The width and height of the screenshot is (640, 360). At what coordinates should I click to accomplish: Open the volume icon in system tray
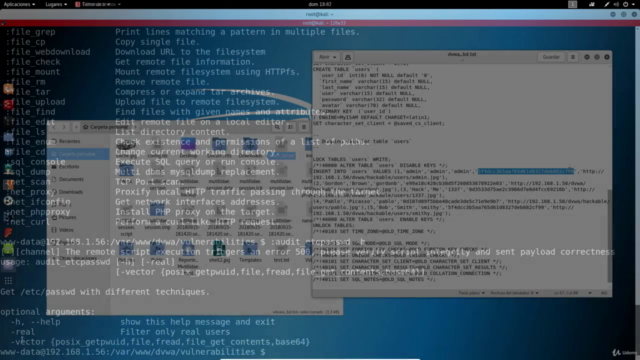(x=616, y=4)
